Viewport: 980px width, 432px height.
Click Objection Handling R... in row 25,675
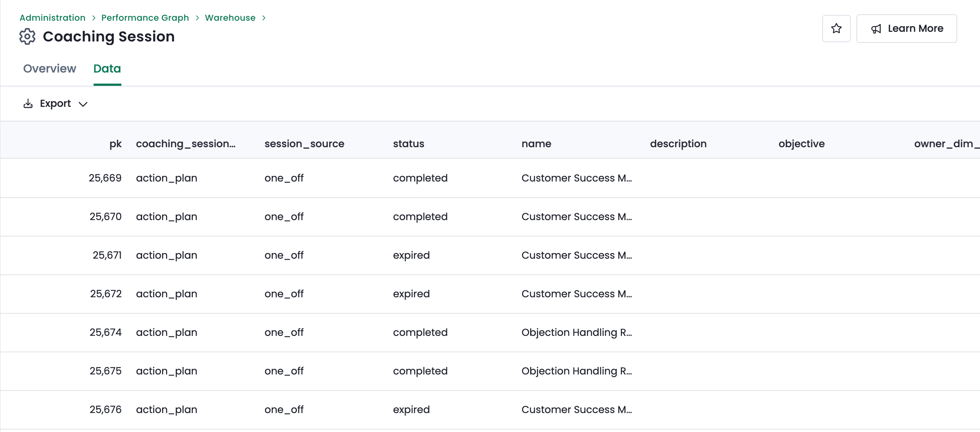[x=577, y=371]
